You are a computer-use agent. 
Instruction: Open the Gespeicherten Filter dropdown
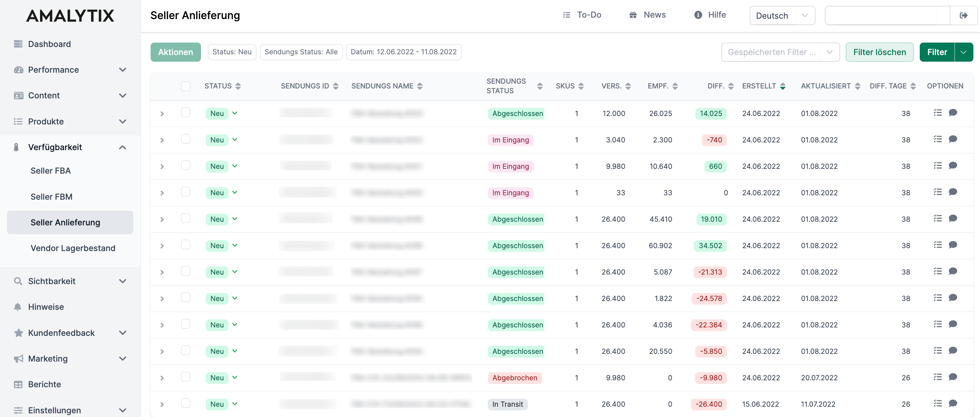point(780,52)
